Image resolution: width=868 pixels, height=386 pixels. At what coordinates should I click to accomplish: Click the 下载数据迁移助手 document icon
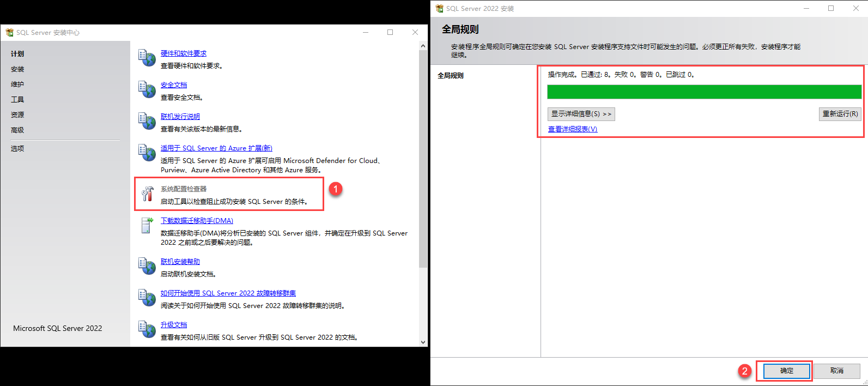click(147, 225)
